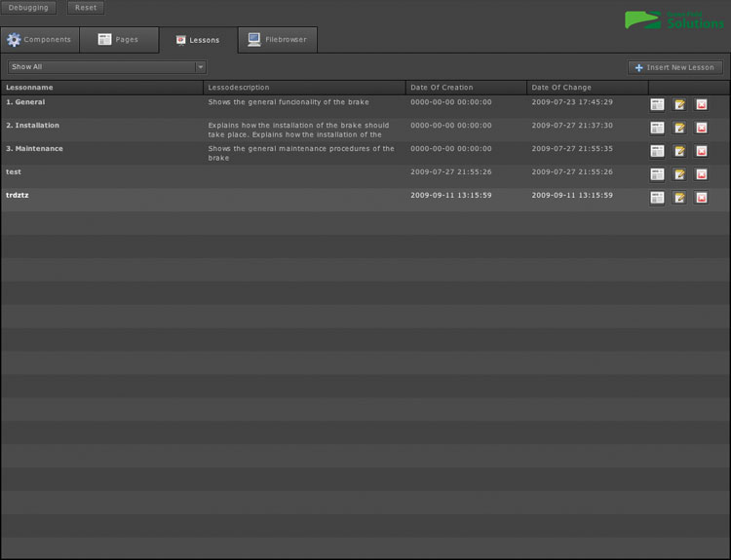Click edit pencil icon for test lesson

coord(679,174)
